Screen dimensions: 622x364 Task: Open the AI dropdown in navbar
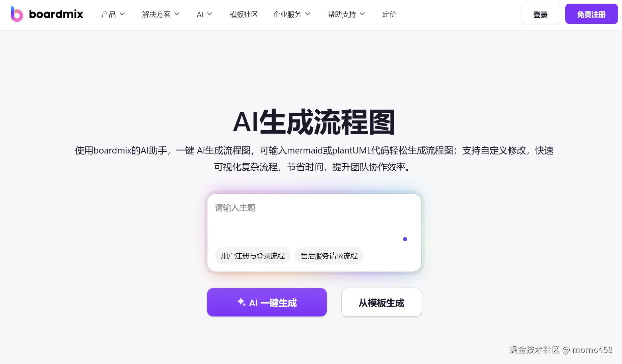(x=204, y=15)
